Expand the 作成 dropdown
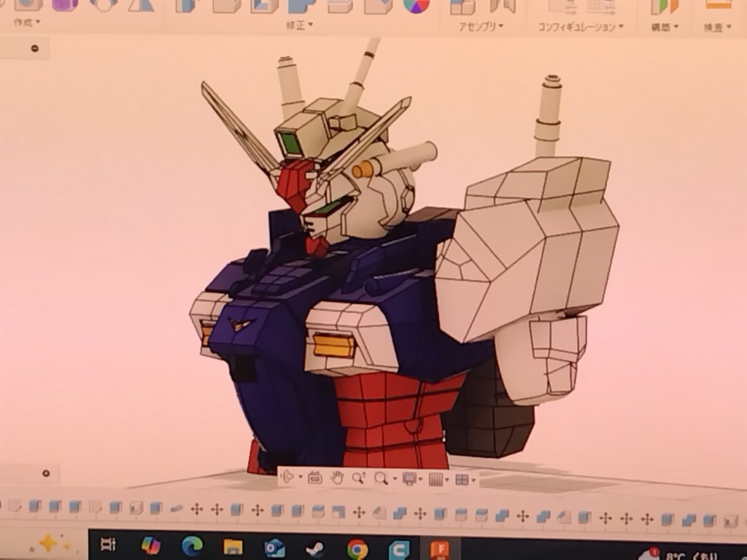This screenshot has height=560, width=747. click(27, 23)
